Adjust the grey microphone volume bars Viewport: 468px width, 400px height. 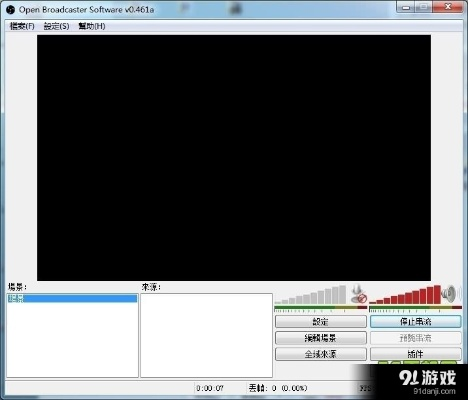[x=310, y=295]
